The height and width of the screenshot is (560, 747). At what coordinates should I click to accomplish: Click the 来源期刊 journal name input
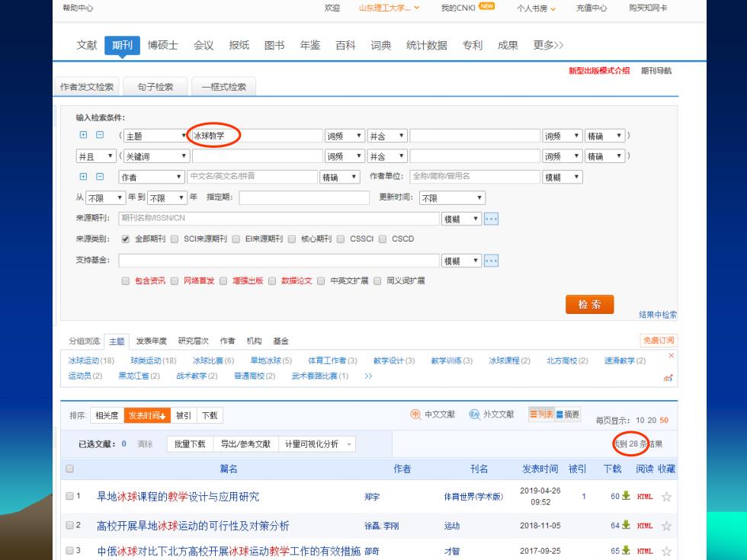click(x=279, y=219)
